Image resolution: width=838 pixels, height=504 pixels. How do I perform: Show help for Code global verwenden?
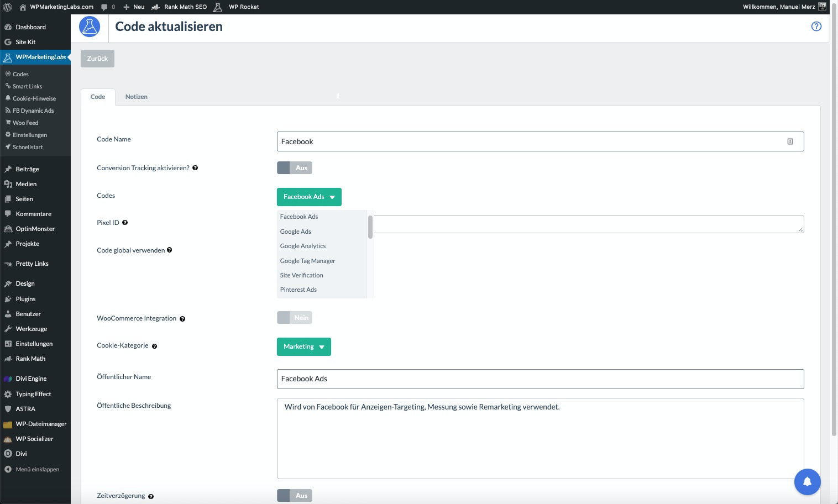tap(169, 250)
